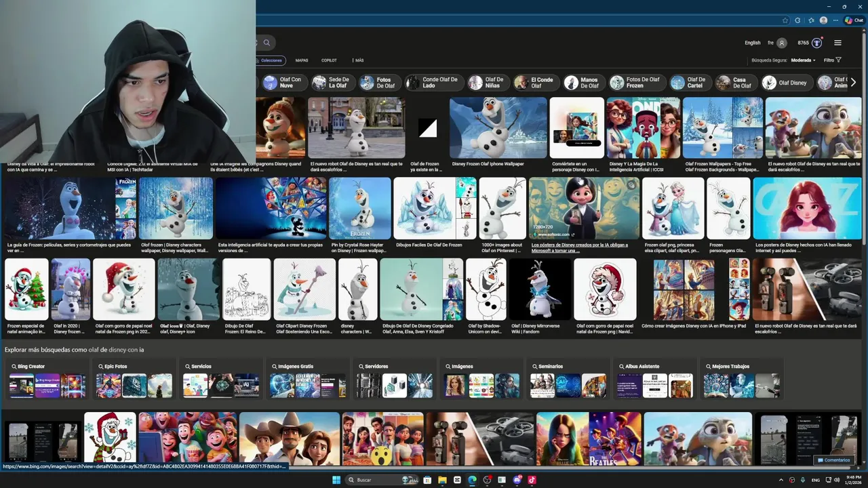The image size is (868, 488).
Task: Open the browser three-dot settings menu
Action: tap(836, 20)
